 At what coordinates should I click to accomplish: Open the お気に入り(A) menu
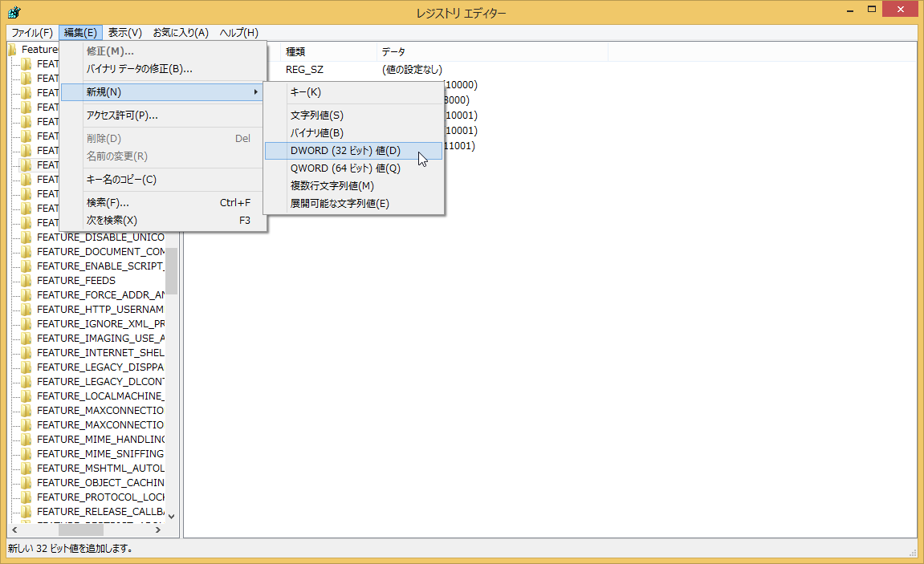coord(181,33)
